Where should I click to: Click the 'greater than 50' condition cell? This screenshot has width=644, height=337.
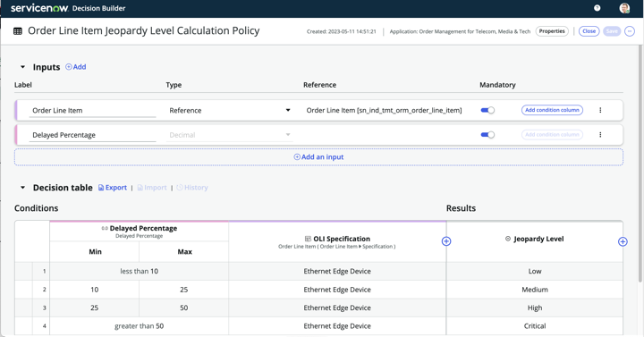(x=140, y=326)
